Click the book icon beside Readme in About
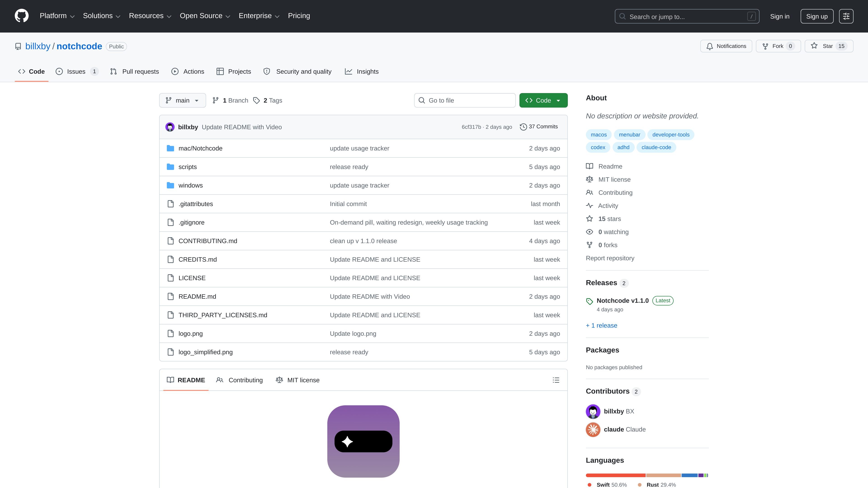This screenshot has width=868, height=488. [x=589, y=166]
